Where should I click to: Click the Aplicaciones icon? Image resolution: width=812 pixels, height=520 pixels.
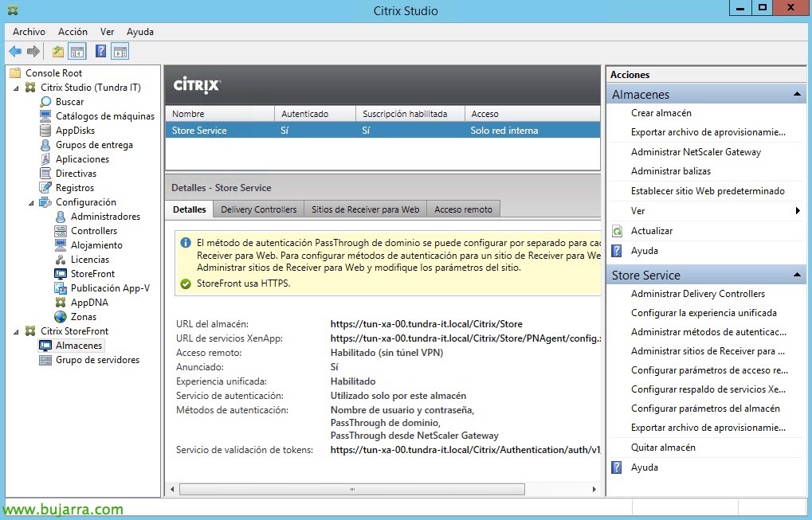click(x=45, y=158)
